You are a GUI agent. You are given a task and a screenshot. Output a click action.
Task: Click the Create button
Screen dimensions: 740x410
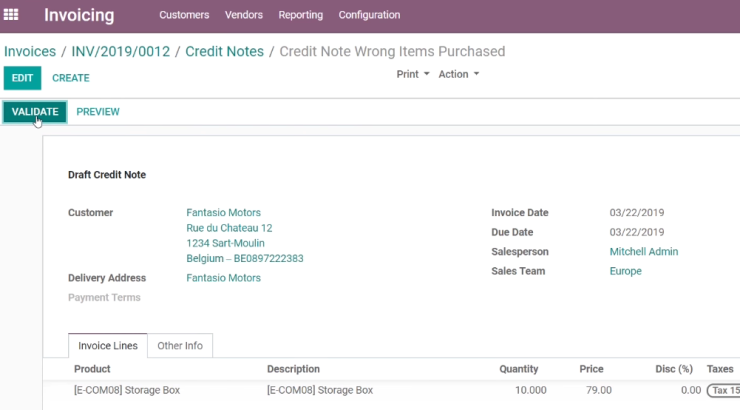pos(71,78)
